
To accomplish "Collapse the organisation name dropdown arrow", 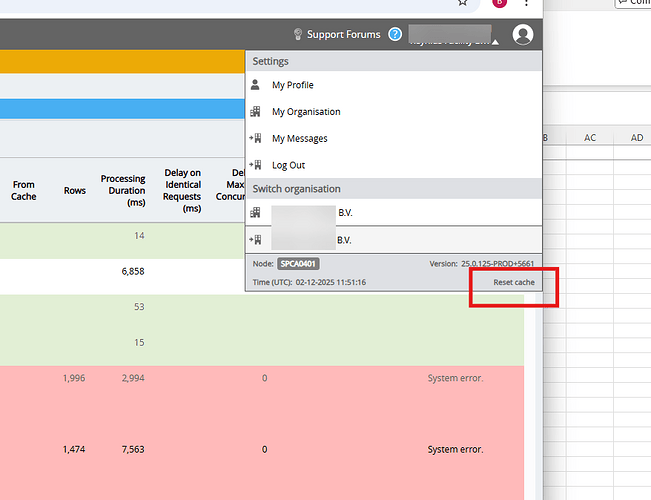I will click(494, 42).
